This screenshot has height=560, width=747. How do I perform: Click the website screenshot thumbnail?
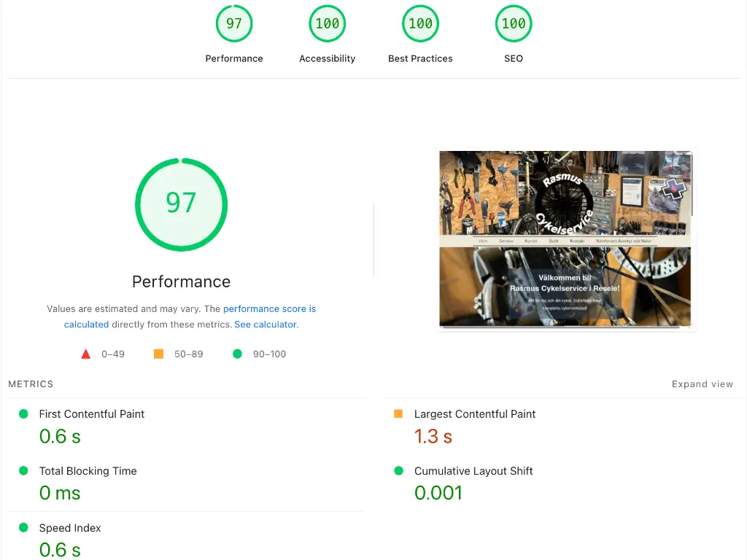coord(565,238)
